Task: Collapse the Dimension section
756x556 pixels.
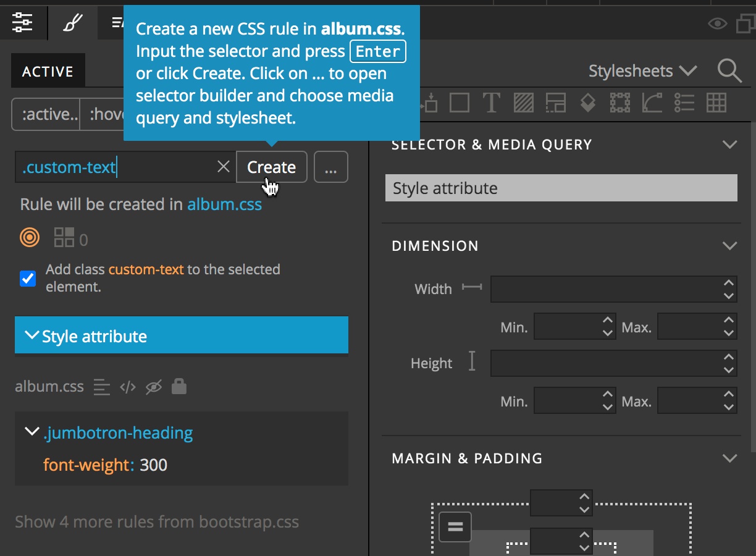Action: click(x=729, y=246)
